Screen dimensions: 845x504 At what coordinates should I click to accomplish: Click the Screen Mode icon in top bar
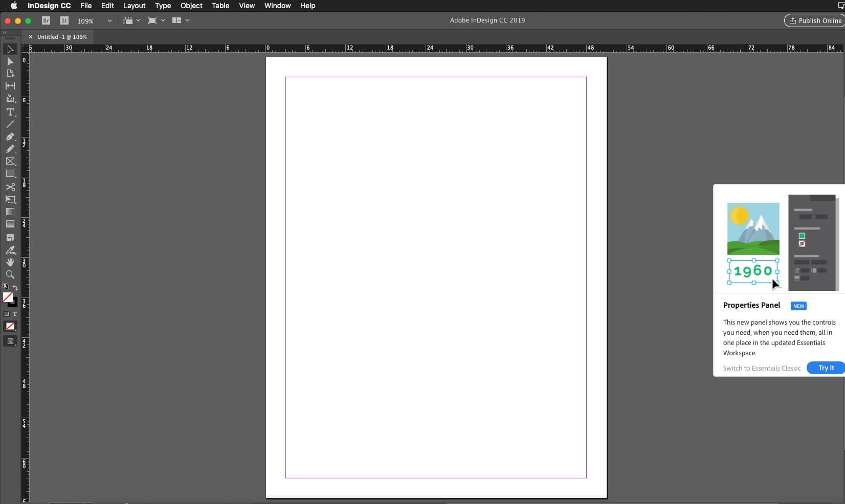(152, 20)
